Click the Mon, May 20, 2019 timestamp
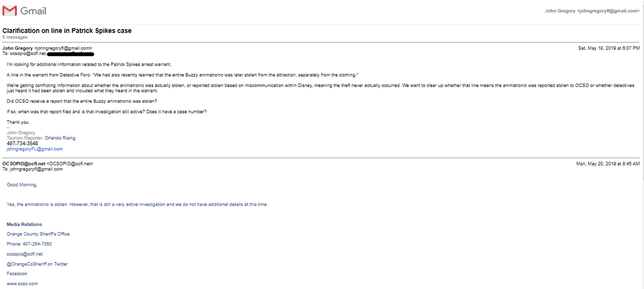This screenshot has width=644, height=289. (x=608, y=163)
